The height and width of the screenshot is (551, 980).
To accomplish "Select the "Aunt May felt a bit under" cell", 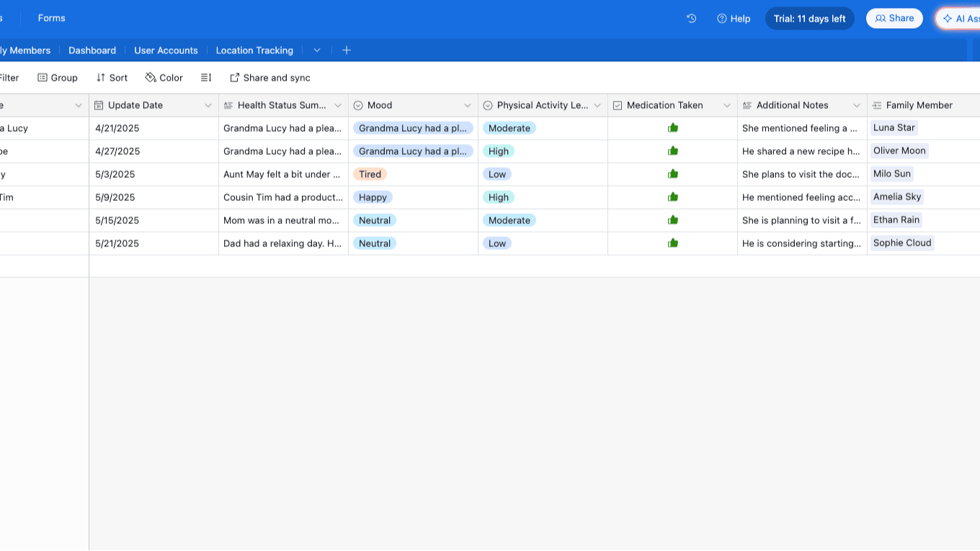I will [284, 174].
